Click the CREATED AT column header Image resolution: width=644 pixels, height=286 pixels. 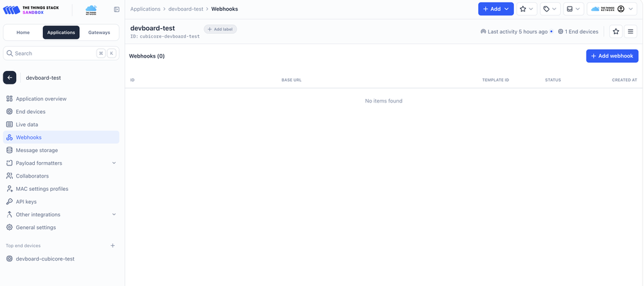(x=625, y=80)
